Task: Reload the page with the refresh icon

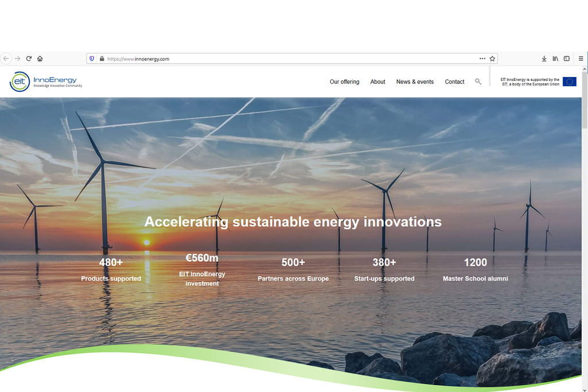Action: point(29,59)
